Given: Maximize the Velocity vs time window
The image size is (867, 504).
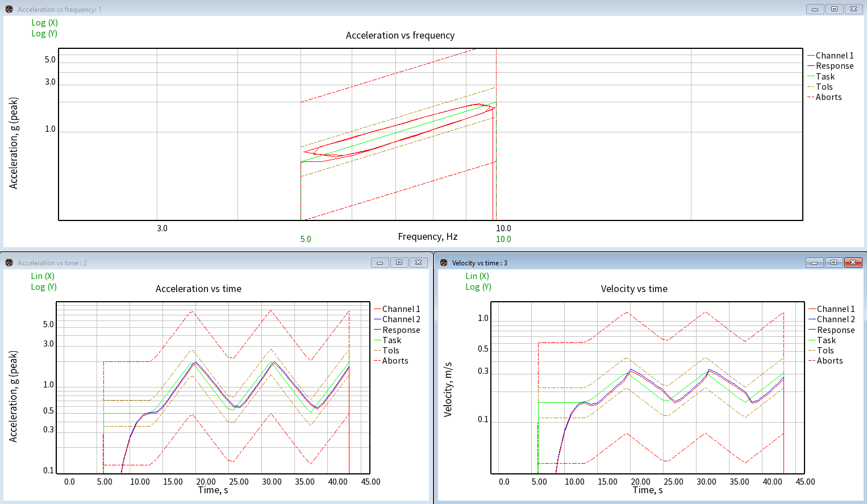Looking at the screenshot, I should tap(833, 263).
